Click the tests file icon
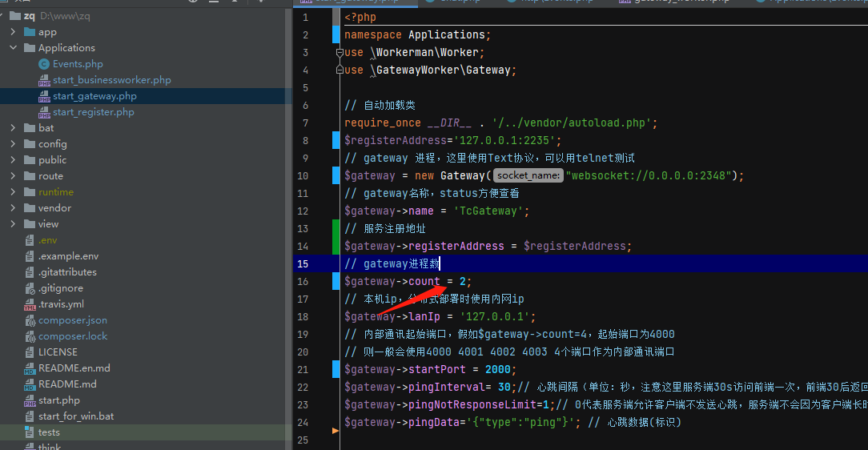This screenshot has height=450, width=868. (x=30, y=432)
